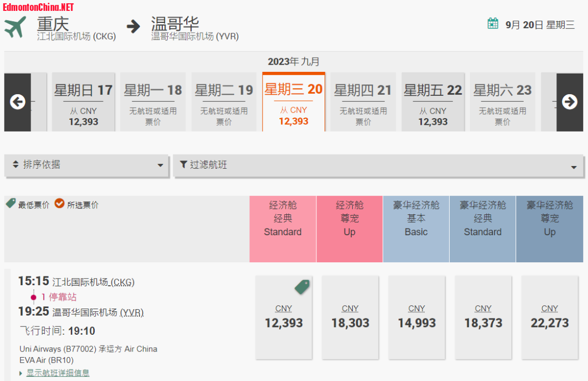Open the 排序依据 sort dropdown

click(87, 165)
